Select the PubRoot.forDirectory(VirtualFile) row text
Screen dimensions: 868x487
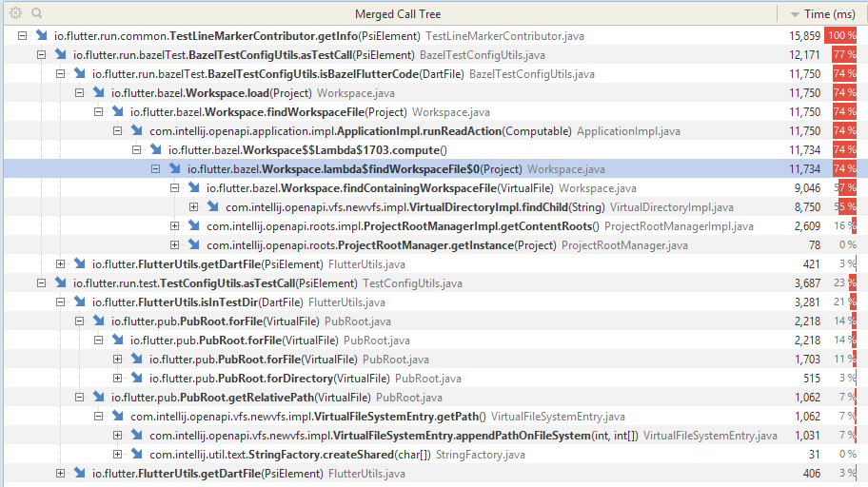coord(269,379)
